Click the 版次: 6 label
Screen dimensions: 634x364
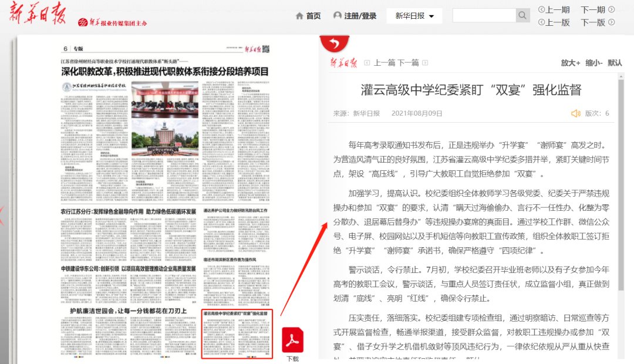tap(597, 113)
